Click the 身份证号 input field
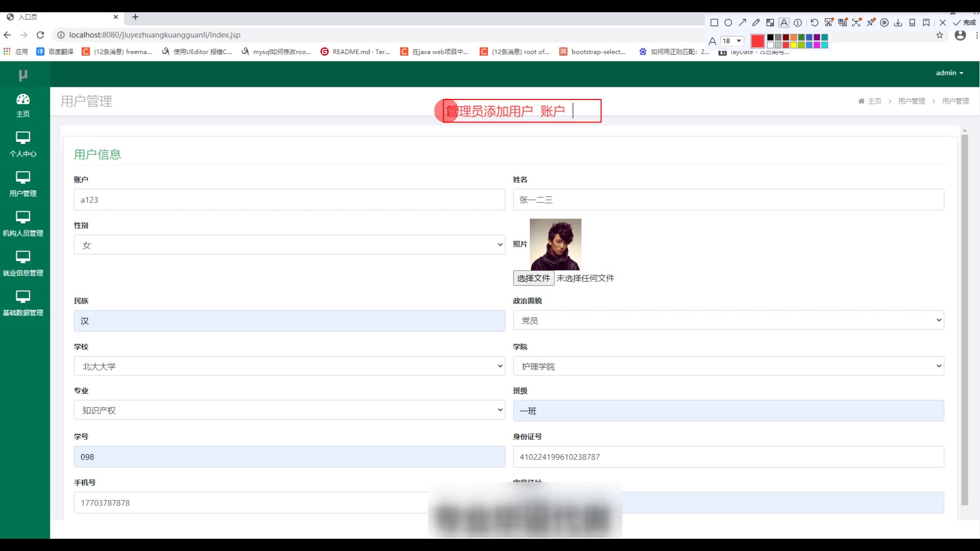Image resolution: width=980 pixels, height=551 pixels. (x=728, y=457)
